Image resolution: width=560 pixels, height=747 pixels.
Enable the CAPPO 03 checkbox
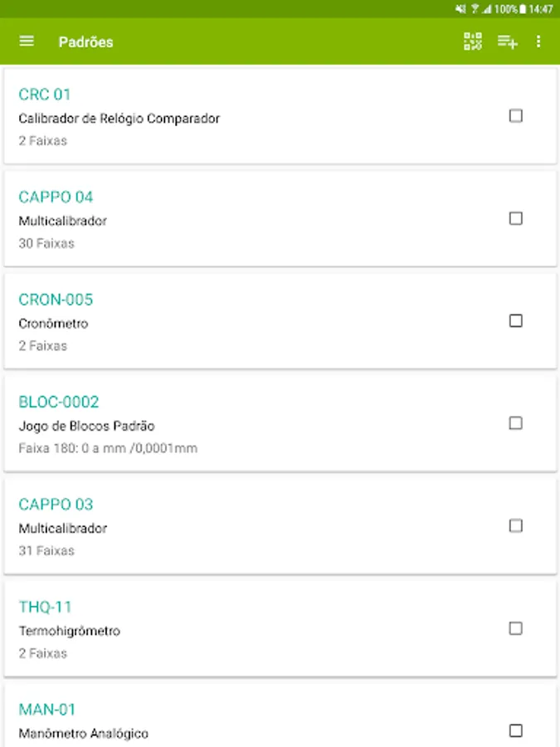point(516,525)
